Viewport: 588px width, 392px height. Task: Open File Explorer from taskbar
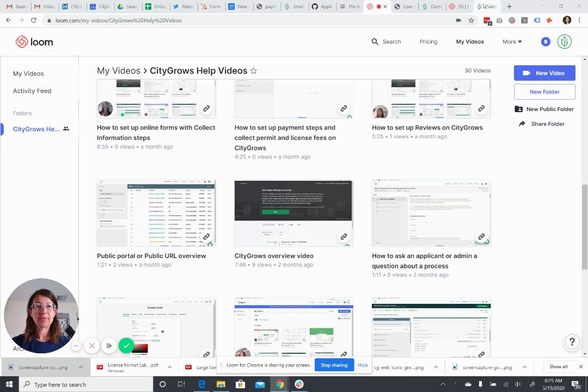221,384
